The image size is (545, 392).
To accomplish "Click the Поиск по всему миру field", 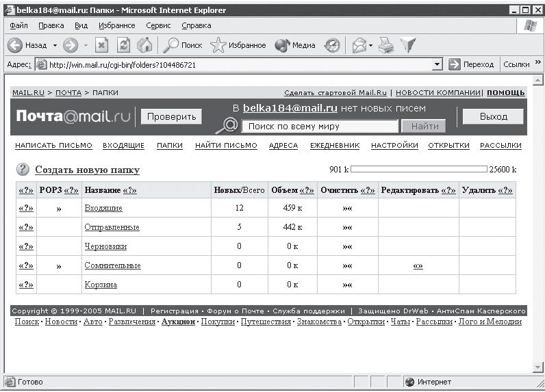I will point(320,126).
